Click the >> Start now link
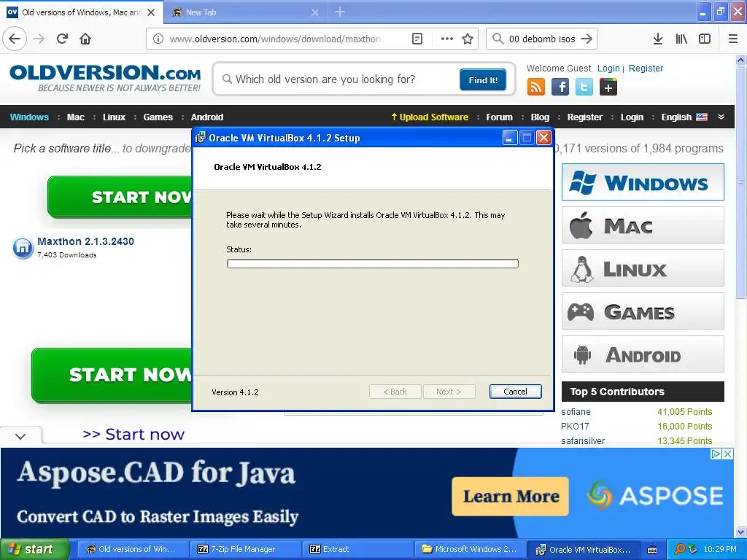This screenshot has width=747, height=560. [133, 435]
